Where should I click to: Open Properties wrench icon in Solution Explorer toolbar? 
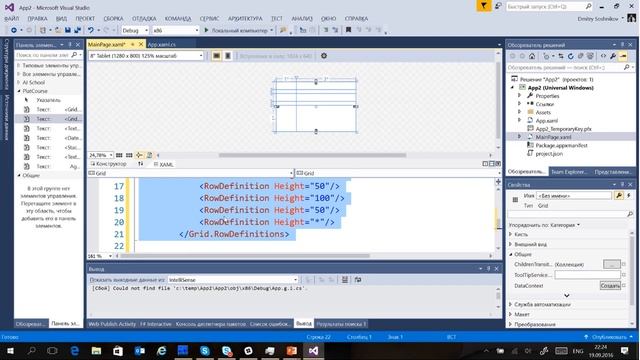click(613, 56)
